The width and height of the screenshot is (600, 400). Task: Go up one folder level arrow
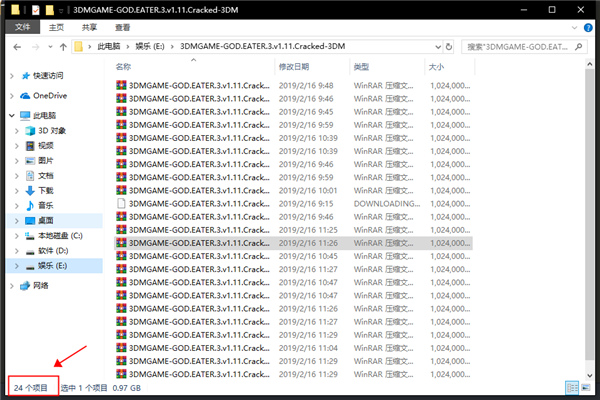[63, 47]
